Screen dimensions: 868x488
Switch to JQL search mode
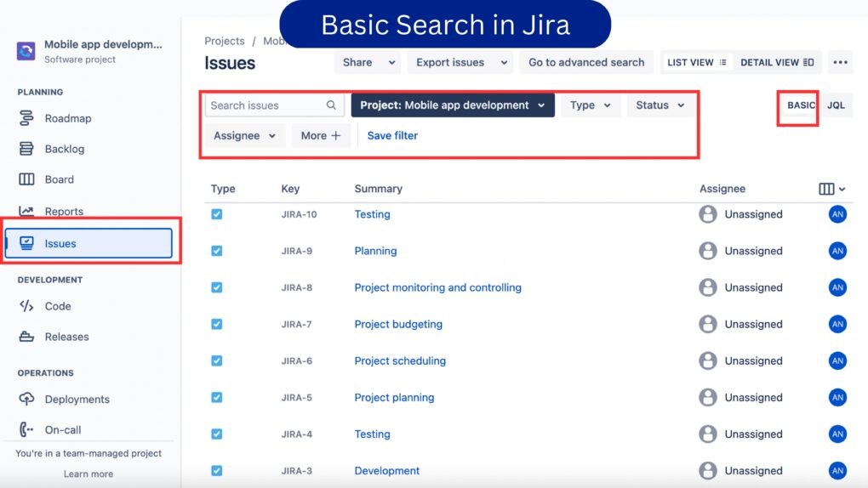pyautogui.click(x=836, y=105)
